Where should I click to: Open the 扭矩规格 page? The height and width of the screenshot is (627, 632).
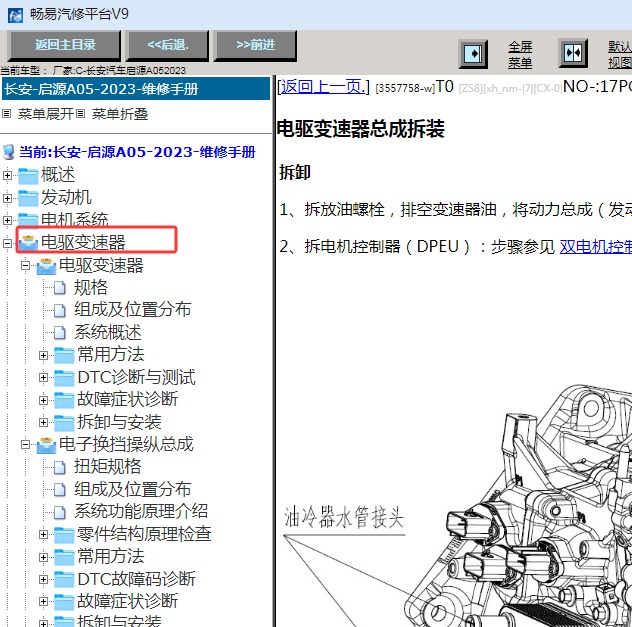click(108, 466)
